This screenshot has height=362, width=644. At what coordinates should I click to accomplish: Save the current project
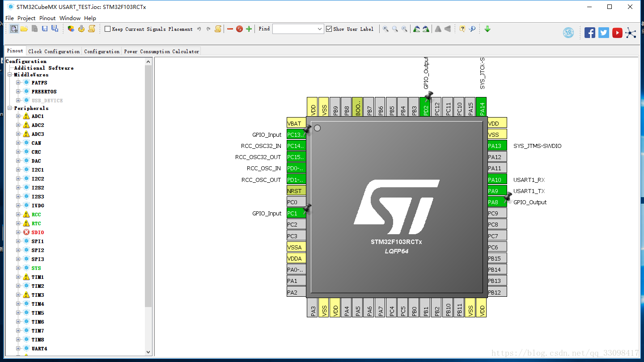tap(44, 28)
